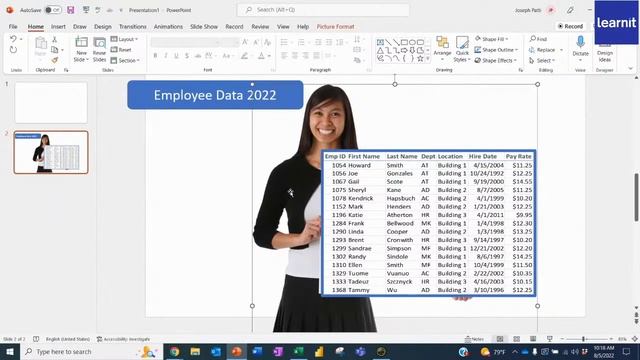
Task: Open Reuse Slides
Action: tap(99, 49)
